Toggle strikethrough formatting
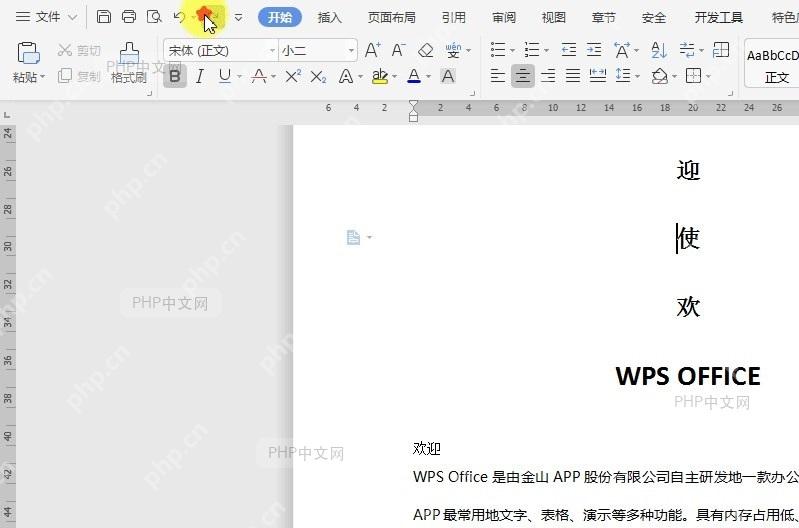This screenshot has height=528, width=799. [259, 76]
